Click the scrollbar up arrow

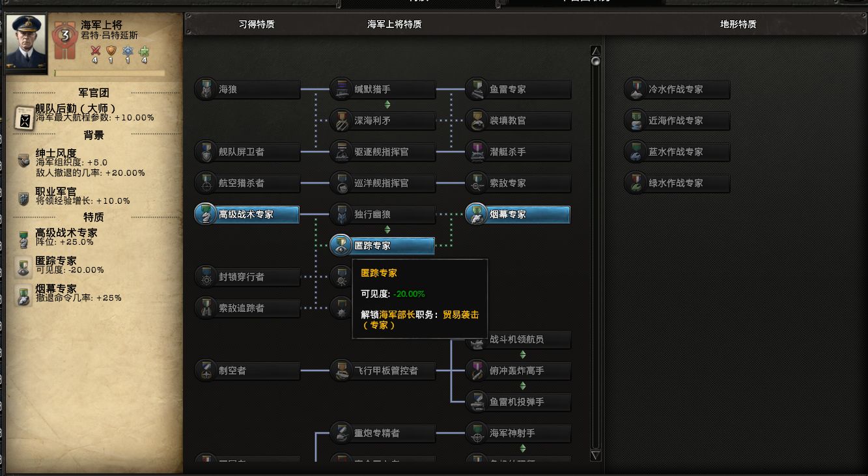pos(595,50)
